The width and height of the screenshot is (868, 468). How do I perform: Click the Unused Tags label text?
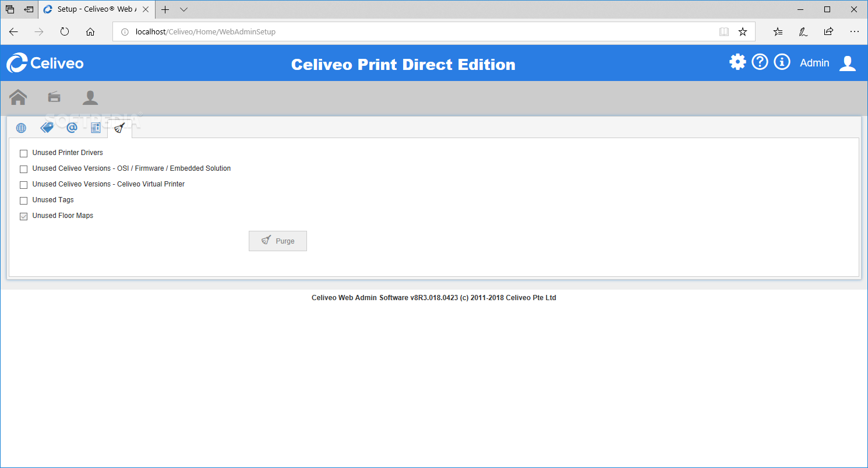point(53,200)
